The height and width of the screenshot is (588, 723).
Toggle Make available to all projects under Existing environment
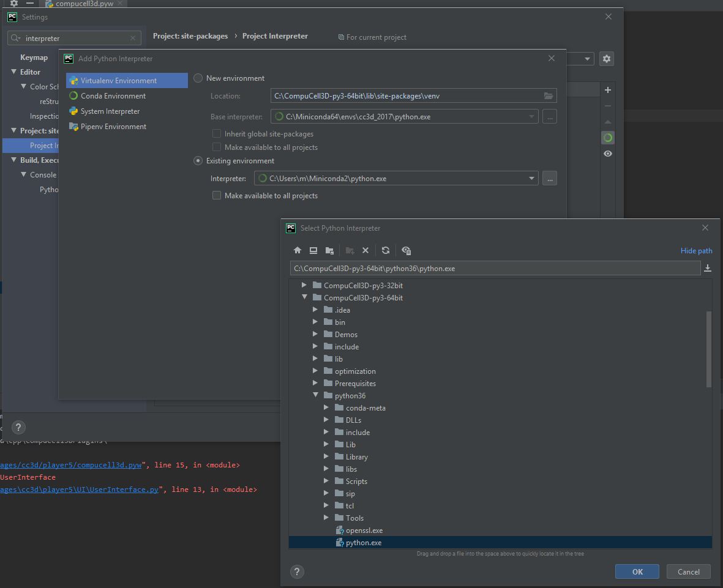point(217,195)
